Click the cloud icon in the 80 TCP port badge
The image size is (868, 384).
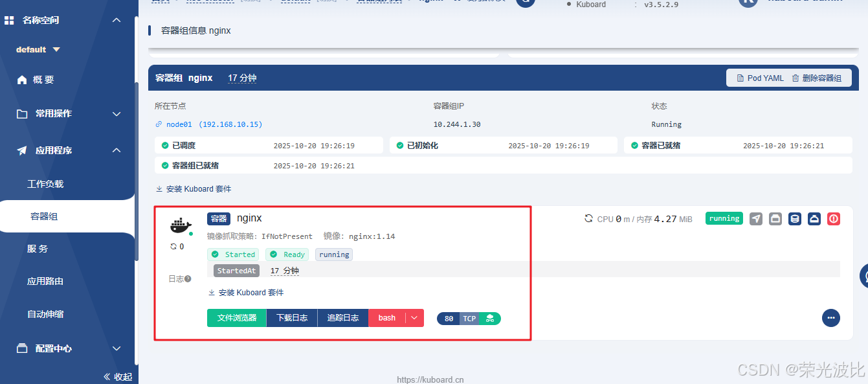point(490,319)
